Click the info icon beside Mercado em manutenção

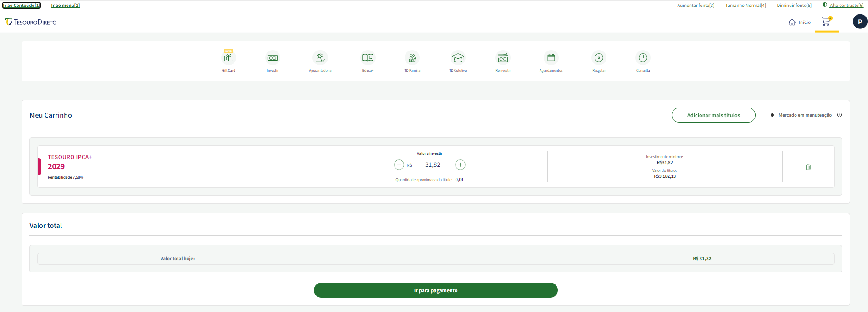pyautogui.click(x=840, y=115)
